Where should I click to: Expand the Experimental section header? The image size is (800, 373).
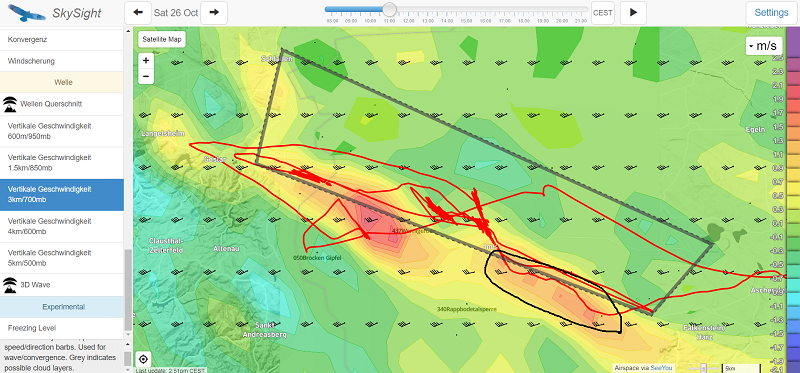pos(62,307)
